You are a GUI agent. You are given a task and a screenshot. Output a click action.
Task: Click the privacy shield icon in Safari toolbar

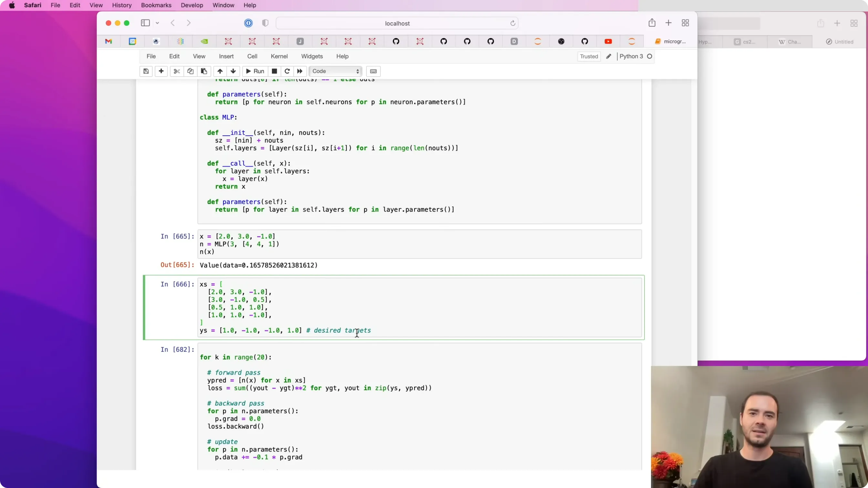click(265, 23)
